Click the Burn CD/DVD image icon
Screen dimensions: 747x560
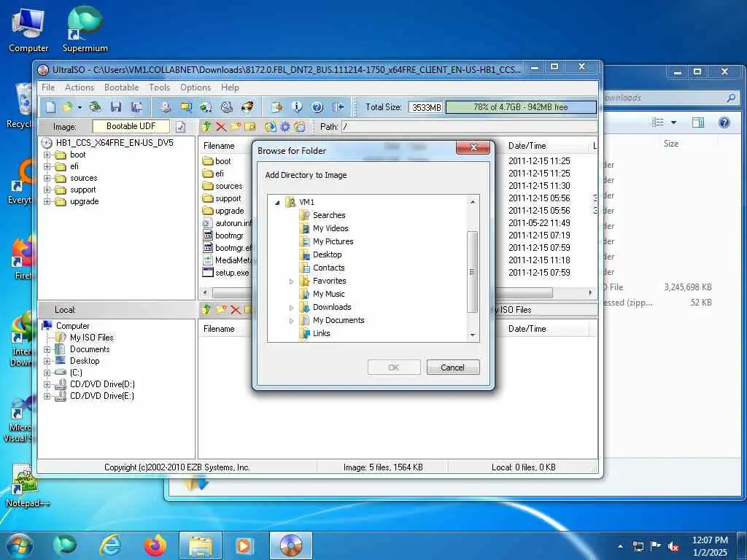click(247, 107)
